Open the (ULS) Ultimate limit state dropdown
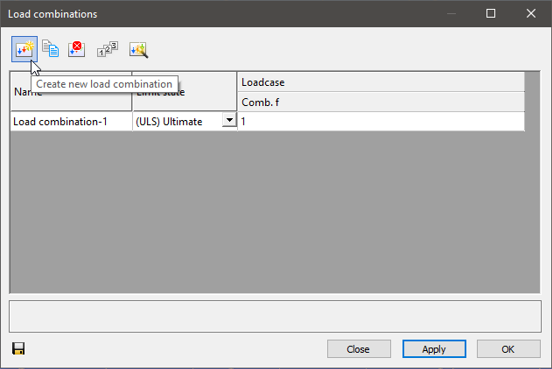The width and height of the screenshot is (552, 369). (230, 120)
